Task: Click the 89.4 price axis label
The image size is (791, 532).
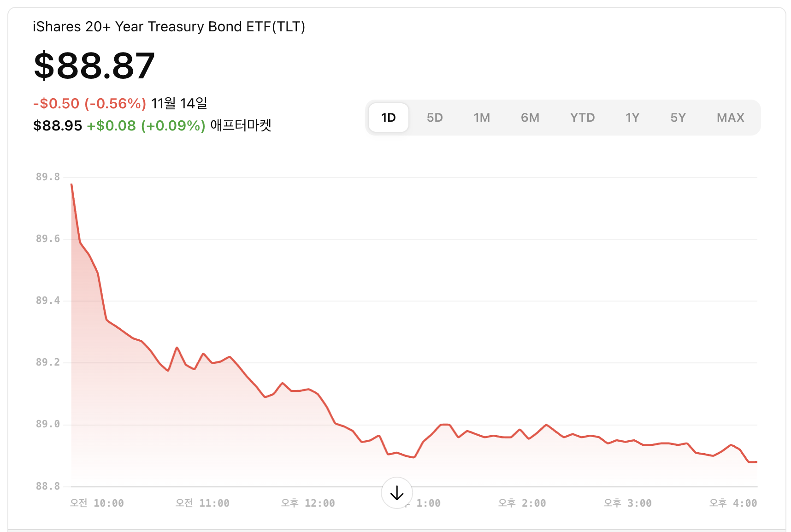Action: (x=48, y=301)
